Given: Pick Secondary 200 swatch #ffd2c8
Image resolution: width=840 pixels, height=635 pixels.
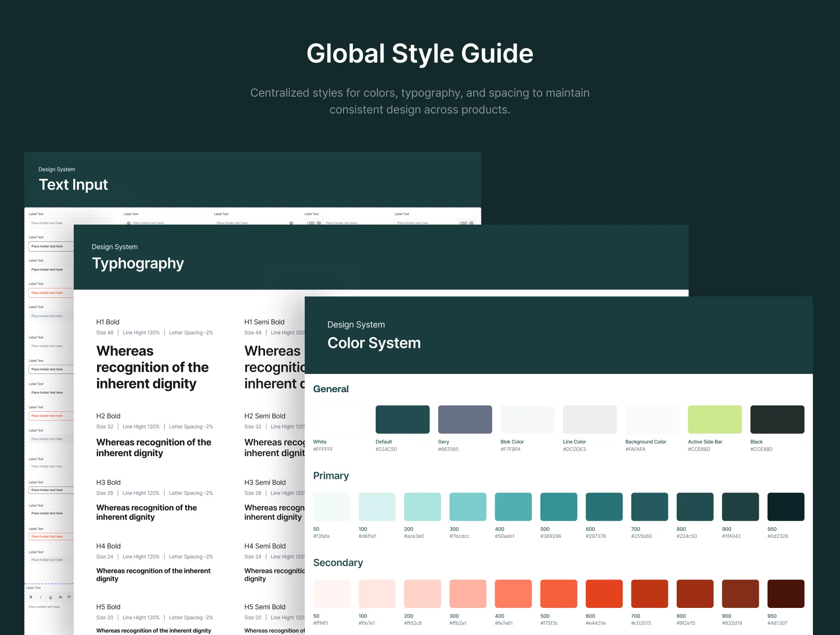Looking at the screenshot, I should pyautogui.click(x=422, y=593).
